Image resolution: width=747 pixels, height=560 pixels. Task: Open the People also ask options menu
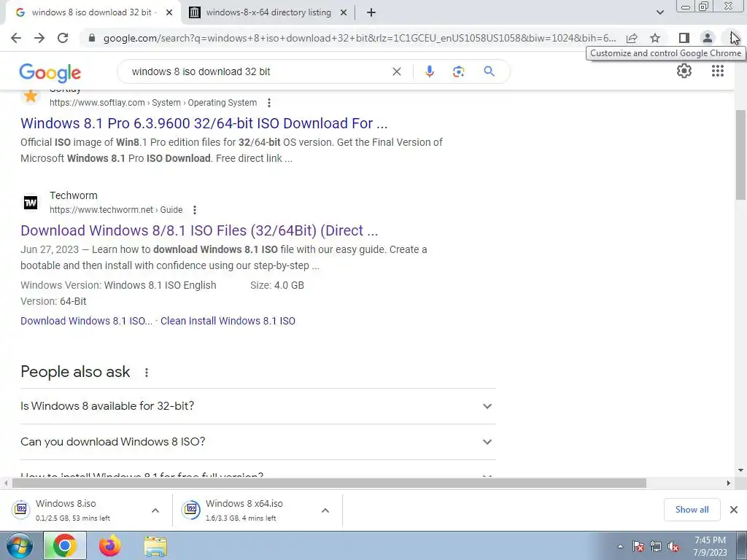(x=146, y=373)
